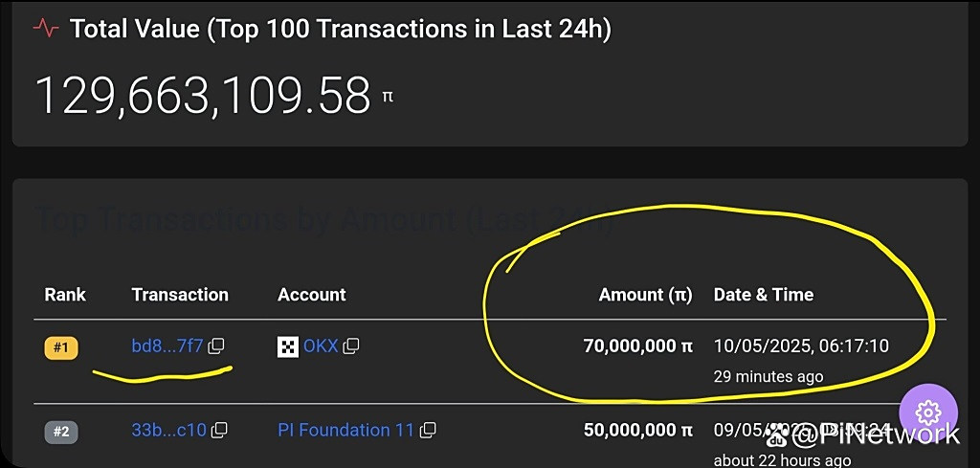
Task: Sort by the Rank column header
Action: coord(65,295)
